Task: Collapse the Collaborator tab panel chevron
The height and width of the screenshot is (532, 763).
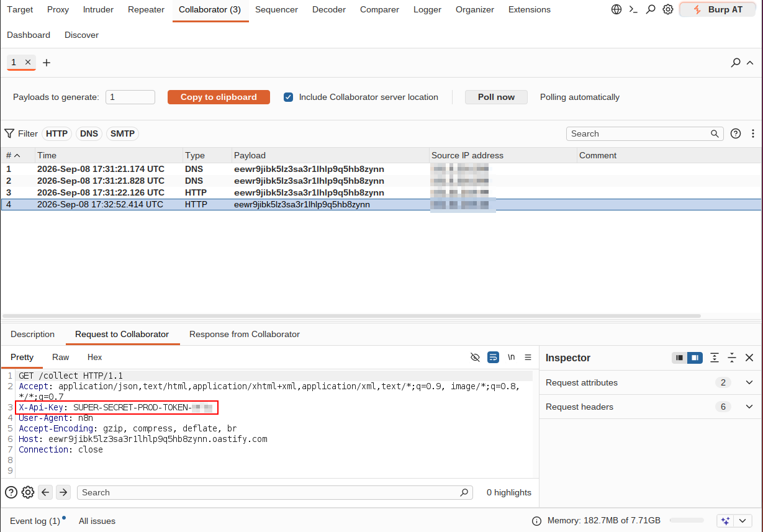Action: tap(750, 63)
